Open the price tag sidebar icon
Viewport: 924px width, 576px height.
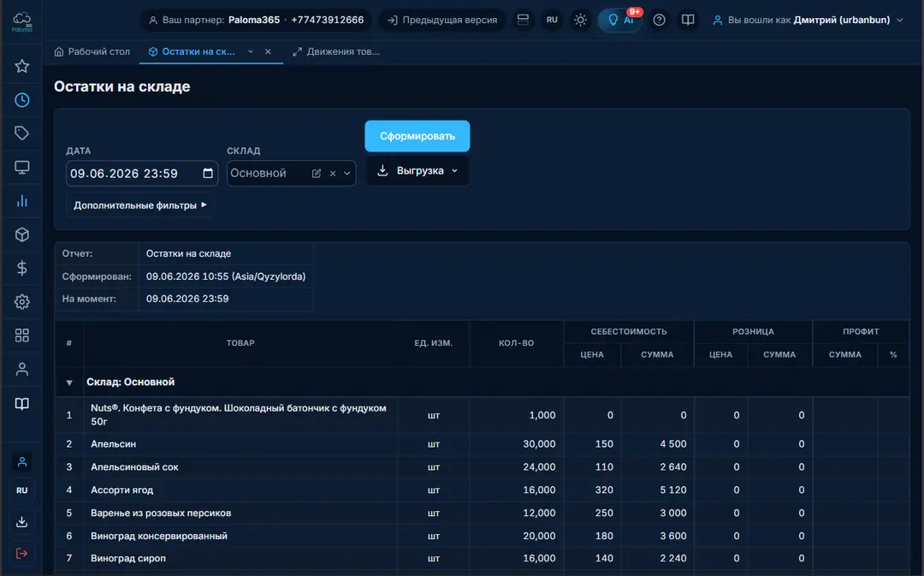[x=21, y=134]
